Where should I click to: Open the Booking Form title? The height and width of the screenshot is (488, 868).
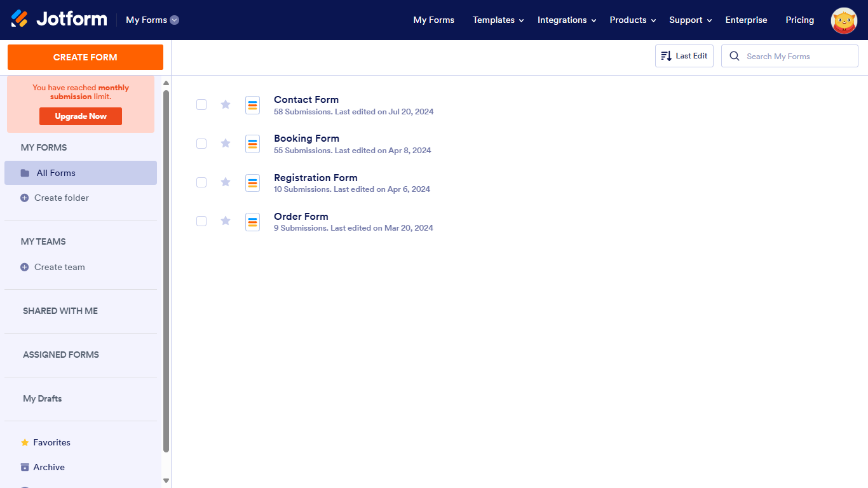coord(306,139)
